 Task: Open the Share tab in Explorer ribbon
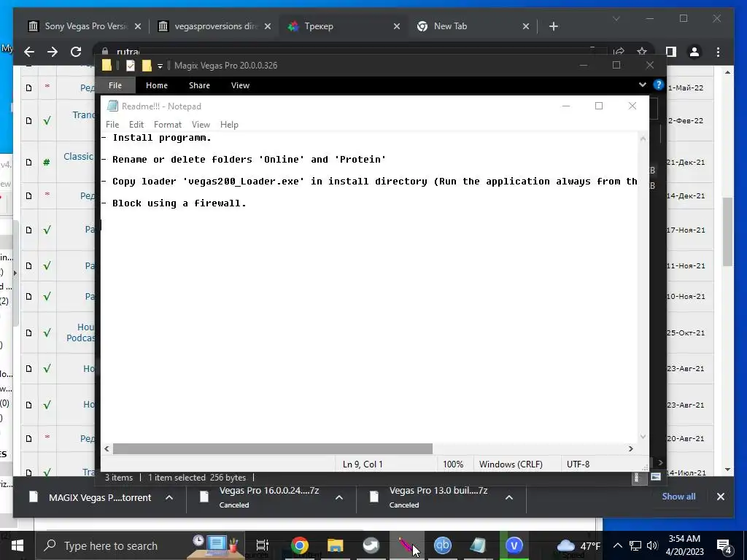199,85
